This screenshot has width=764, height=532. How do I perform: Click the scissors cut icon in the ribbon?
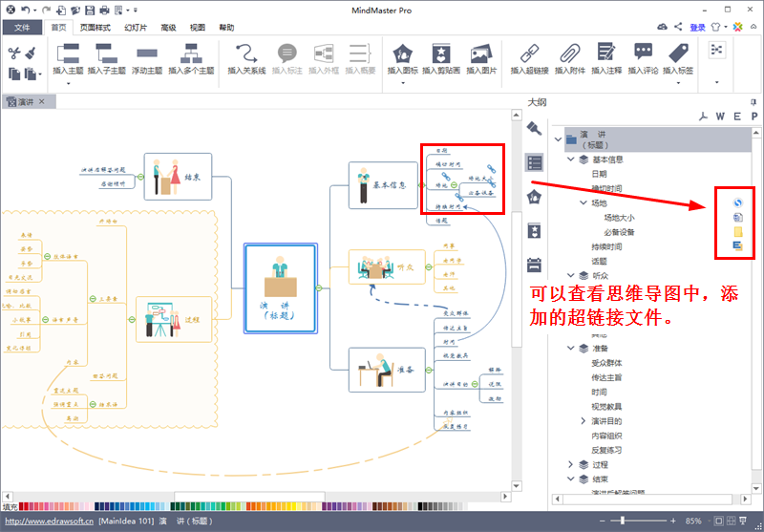coord(13,53)
